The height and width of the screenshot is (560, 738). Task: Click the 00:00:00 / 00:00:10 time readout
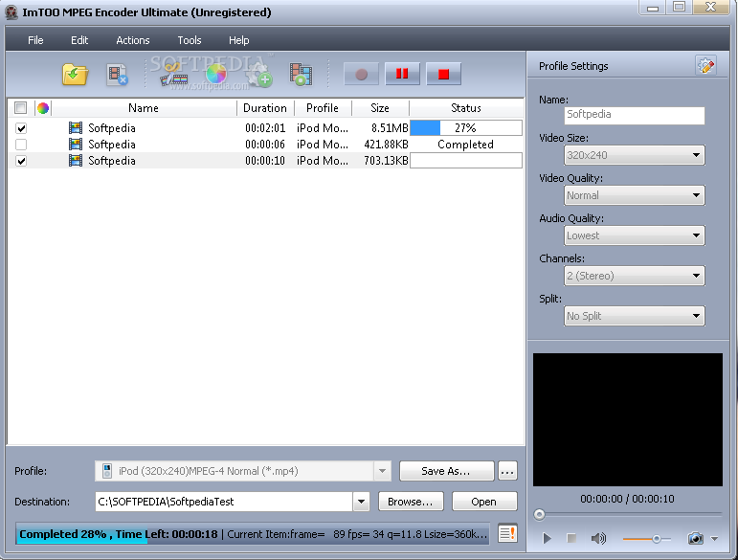[x=627, y=499]
